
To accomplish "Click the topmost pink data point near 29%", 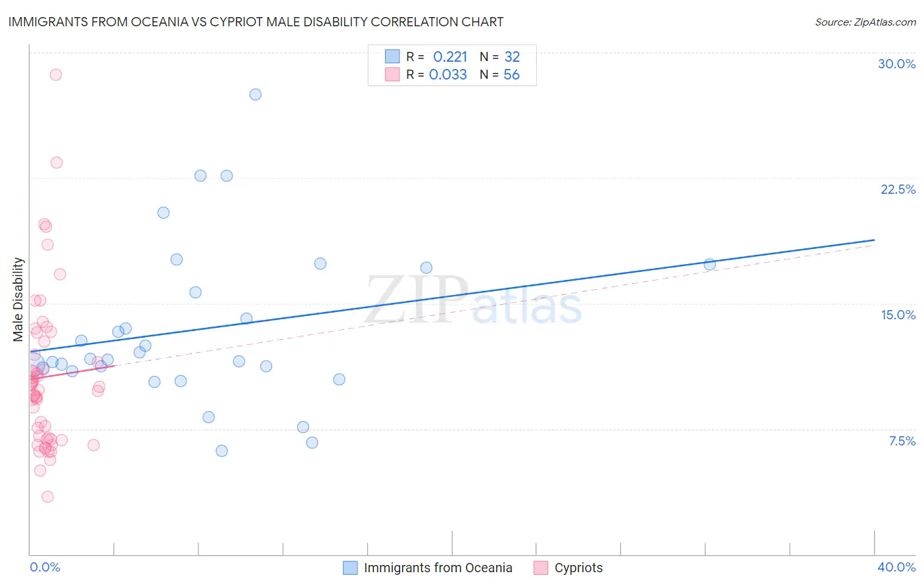I will click(56, 75).
